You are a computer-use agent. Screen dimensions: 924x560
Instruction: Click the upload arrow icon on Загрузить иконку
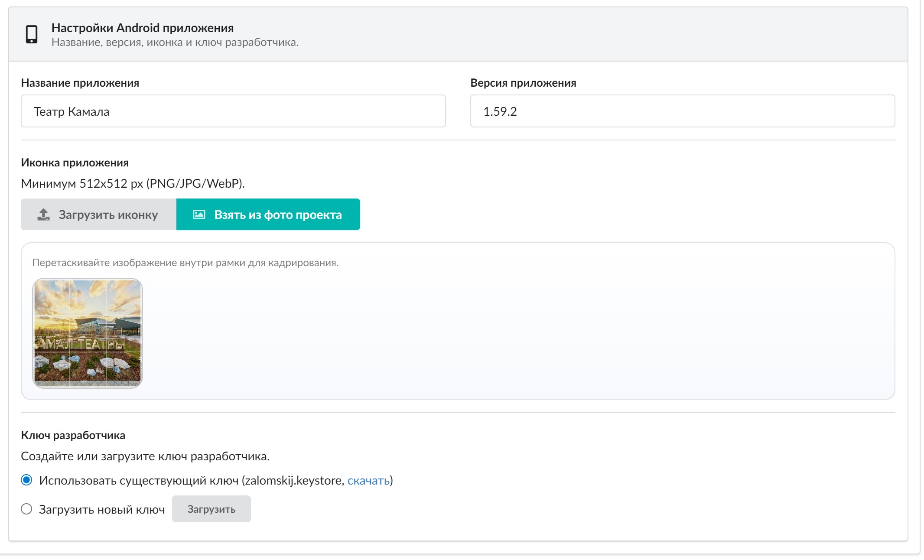click(43, 215)
